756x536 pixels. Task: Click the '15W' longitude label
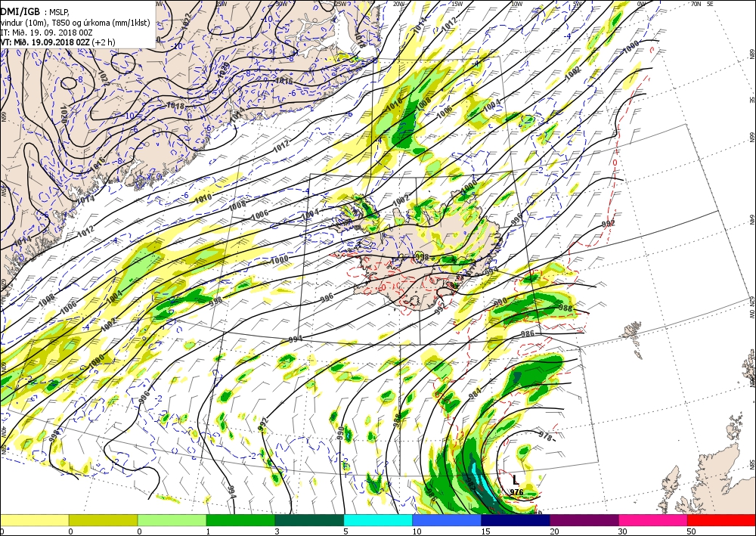[457, 4]
